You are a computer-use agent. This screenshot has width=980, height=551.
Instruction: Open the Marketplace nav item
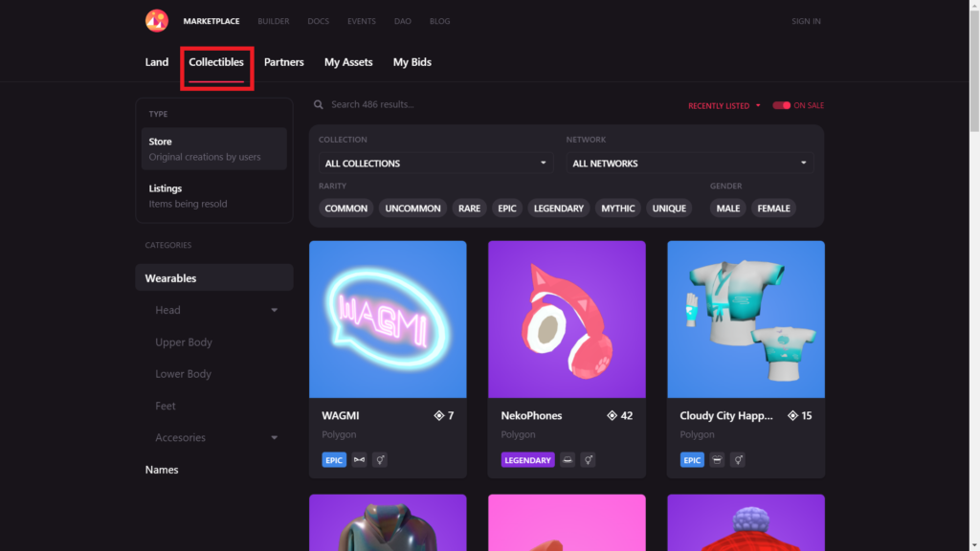point(212,21)
